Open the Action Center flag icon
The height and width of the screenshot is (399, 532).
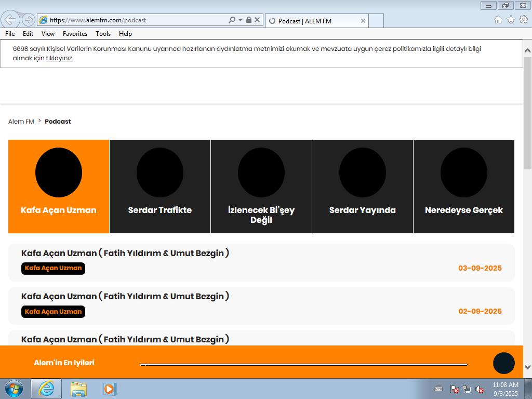(454, 389)
